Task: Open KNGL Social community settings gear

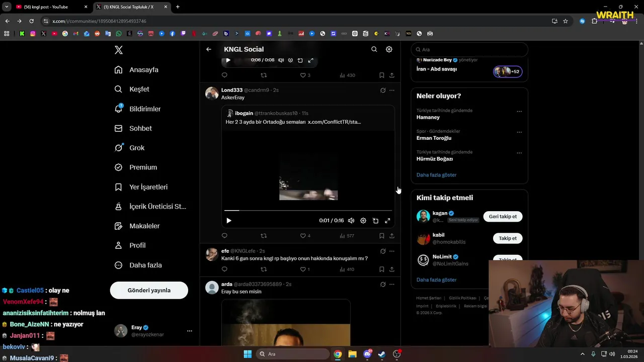Action: pos(389,49)
